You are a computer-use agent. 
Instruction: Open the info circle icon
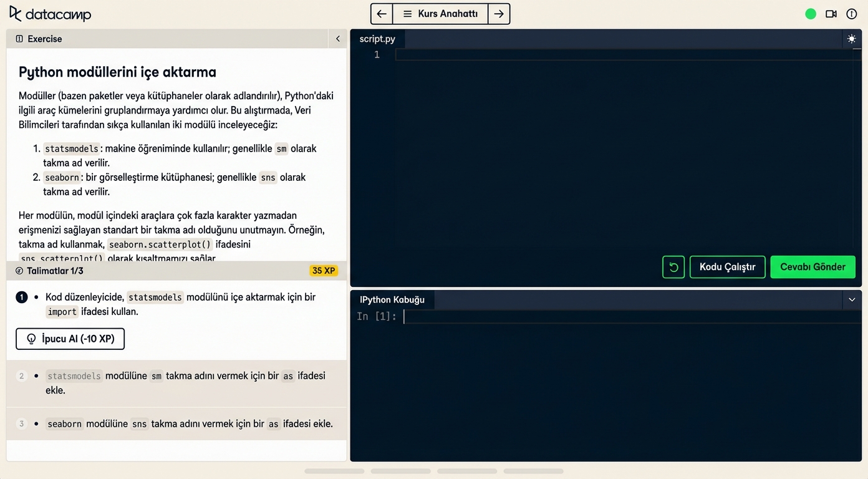(x=851, y=14)
